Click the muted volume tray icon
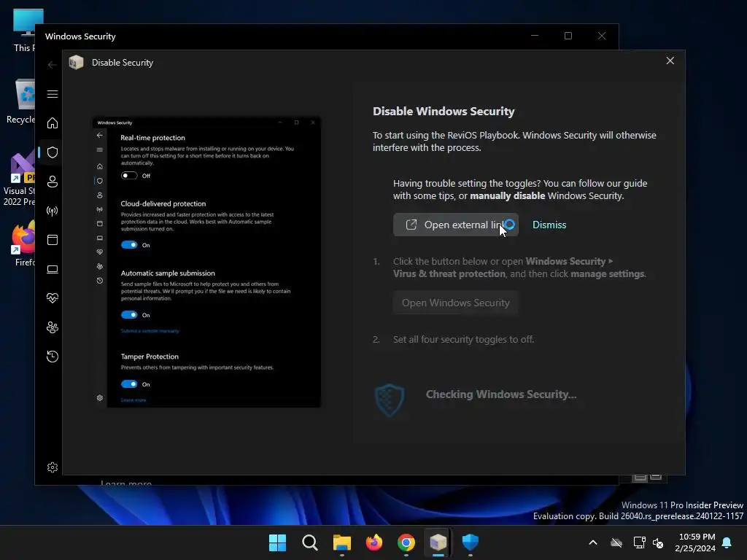 (658, 542)
